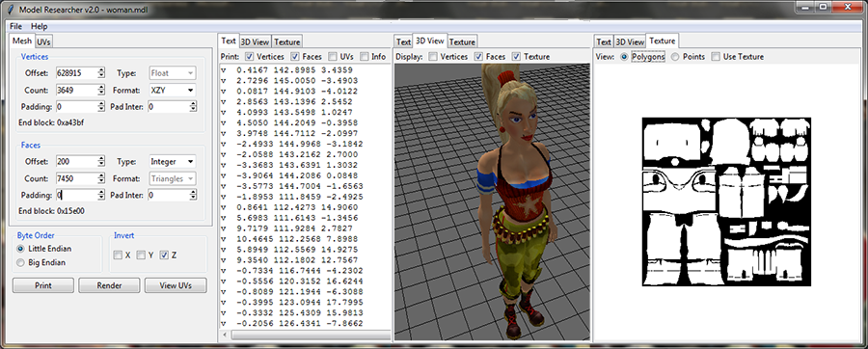Viewport: 868px width, 349px height.
Task: Decrease the Vertices Count spinner value
Action: [x=100, y=93]
